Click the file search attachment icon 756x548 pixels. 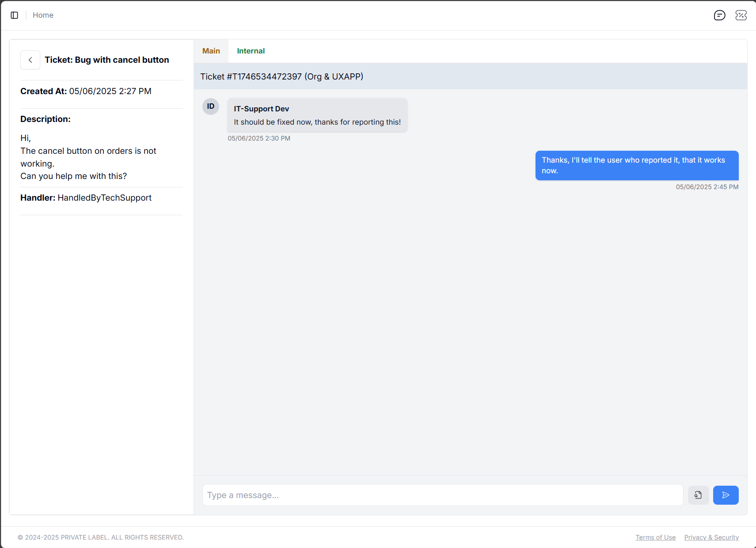[x=698, y=495]
